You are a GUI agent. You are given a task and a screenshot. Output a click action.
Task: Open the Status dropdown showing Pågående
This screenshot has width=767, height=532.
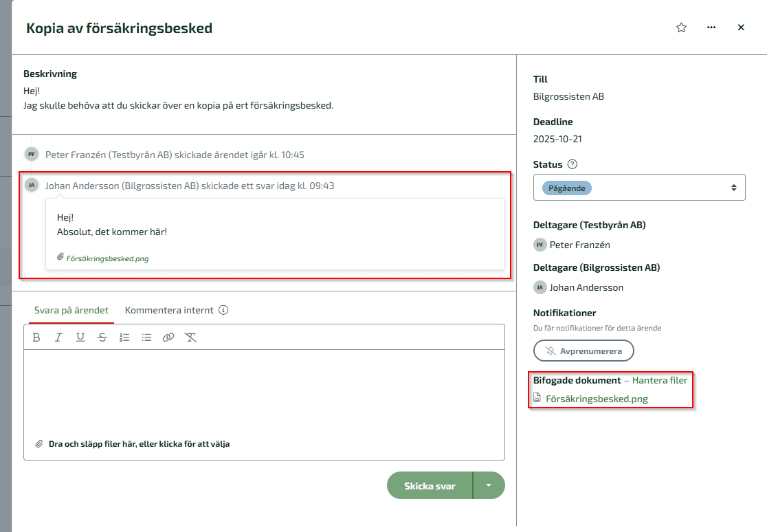[x=639, y=187]
